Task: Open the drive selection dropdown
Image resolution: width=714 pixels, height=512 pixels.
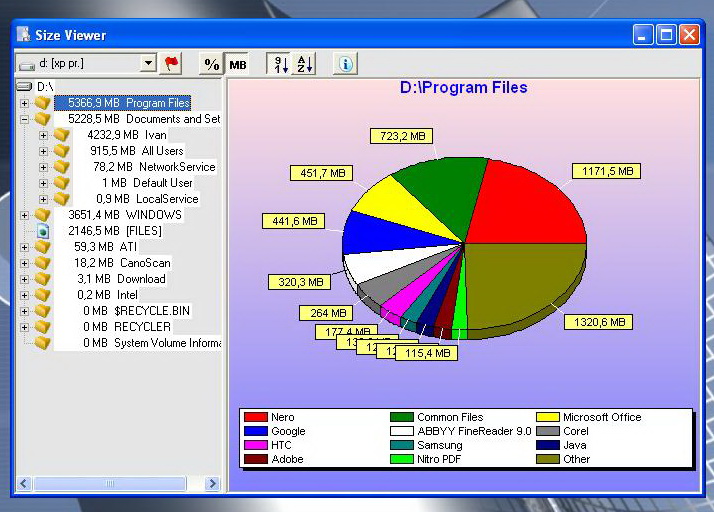Action: (x=148, y=64)
